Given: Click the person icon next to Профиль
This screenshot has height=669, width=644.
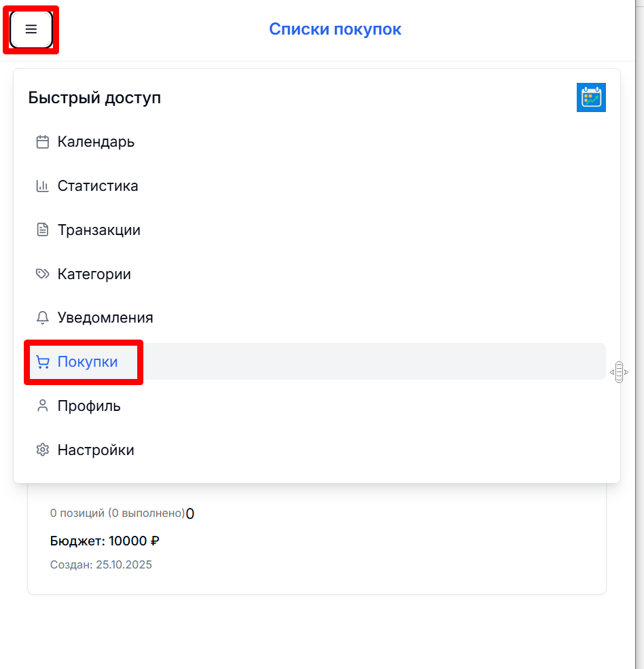Looking at the screenshot, I should (43, 405).
